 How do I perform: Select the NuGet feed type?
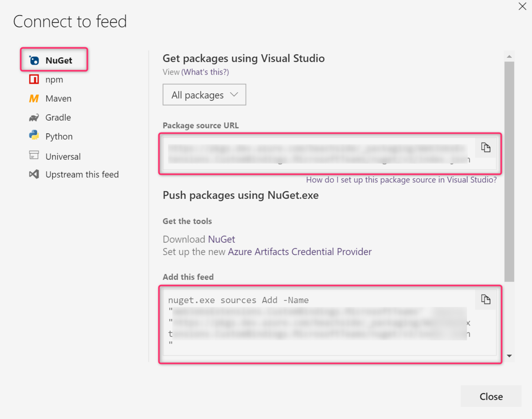54,60
